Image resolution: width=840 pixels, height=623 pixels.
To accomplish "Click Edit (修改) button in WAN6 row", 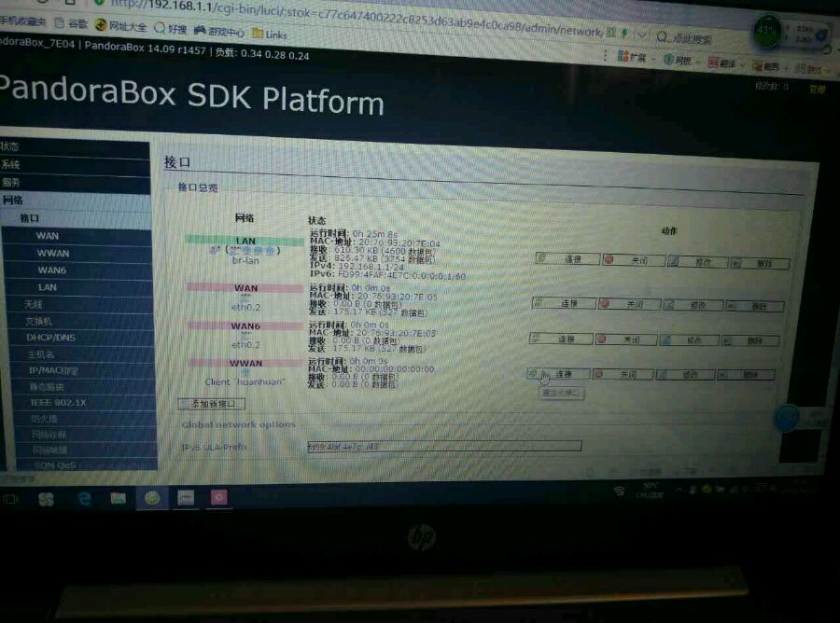I will [689, 339].
